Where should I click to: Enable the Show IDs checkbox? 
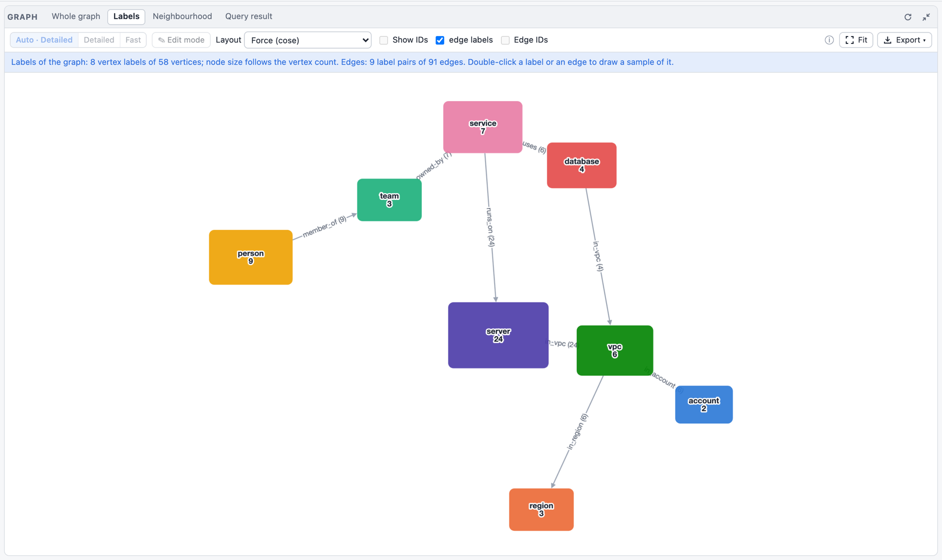pyautogui.click(x=384, y=40)
